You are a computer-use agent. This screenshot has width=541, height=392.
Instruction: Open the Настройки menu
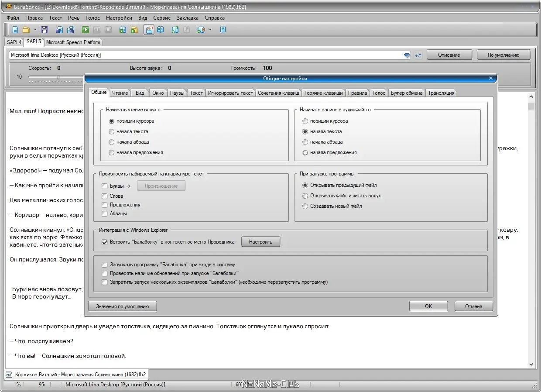click(119, 18)
